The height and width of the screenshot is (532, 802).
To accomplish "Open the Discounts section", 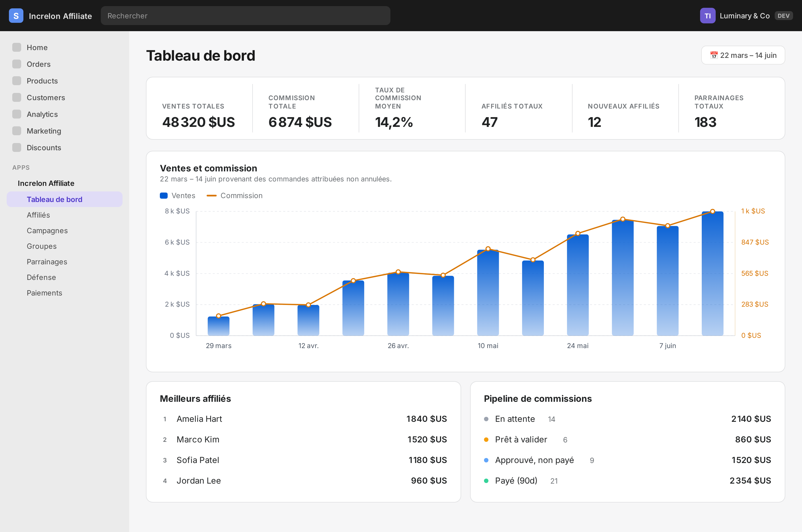I will tap(65, 147).
